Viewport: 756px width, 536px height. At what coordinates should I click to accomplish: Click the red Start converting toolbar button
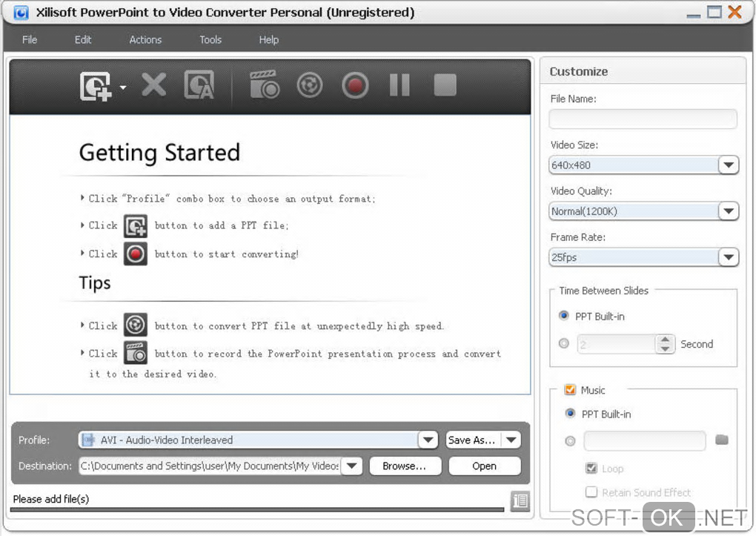coord(355,85)
